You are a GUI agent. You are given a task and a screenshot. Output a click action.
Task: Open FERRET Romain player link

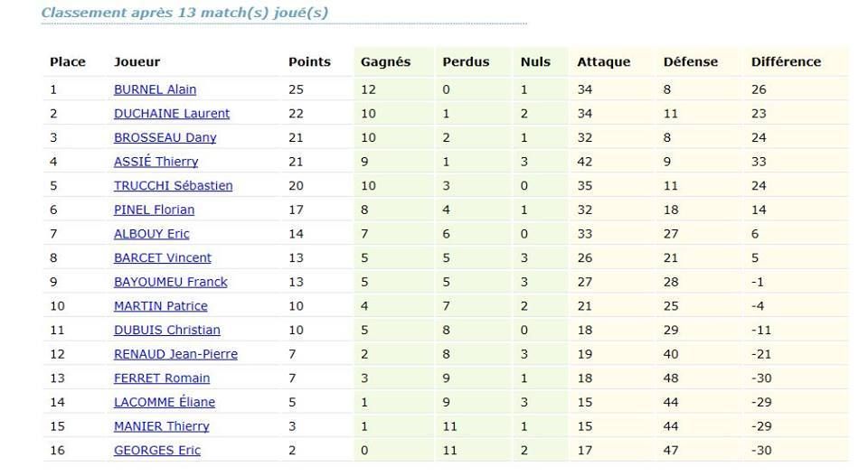tap(162, 378)
